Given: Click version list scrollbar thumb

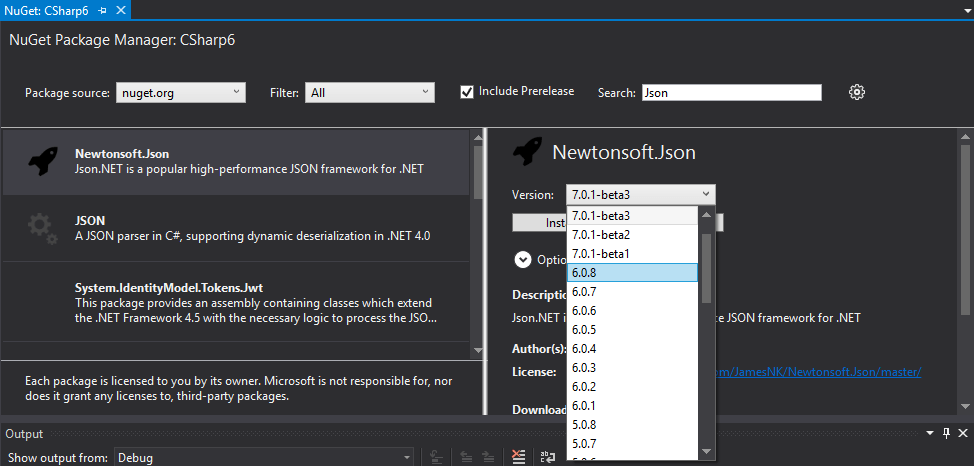Looking at the screenshot, I should tap(706, 268).
